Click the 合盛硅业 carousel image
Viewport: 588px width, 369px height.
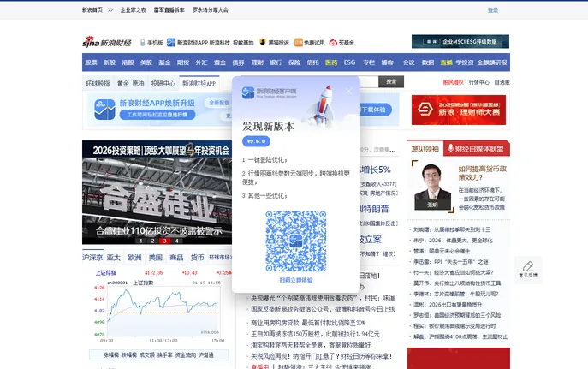coord(157,193)
